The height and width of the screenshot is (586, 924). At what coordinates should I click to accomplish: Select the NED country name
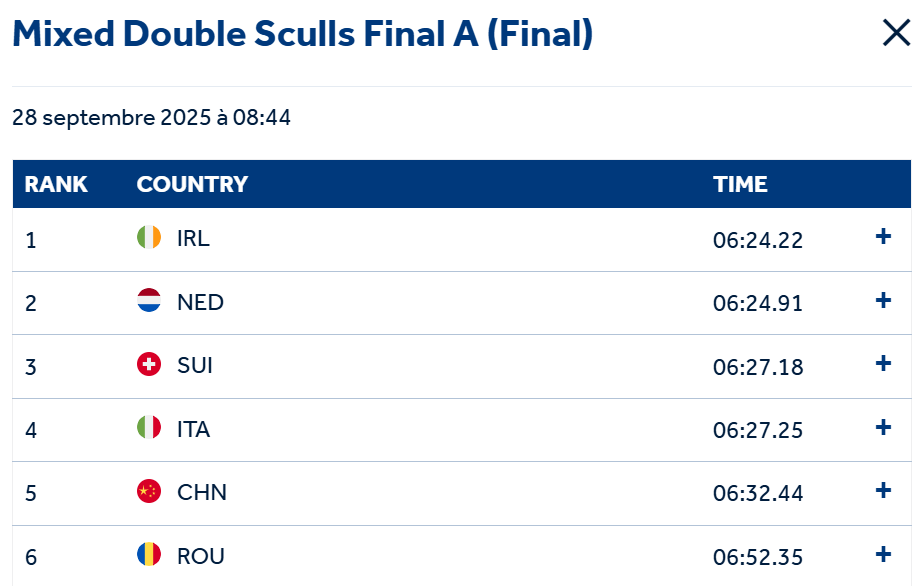coord(200,302)
